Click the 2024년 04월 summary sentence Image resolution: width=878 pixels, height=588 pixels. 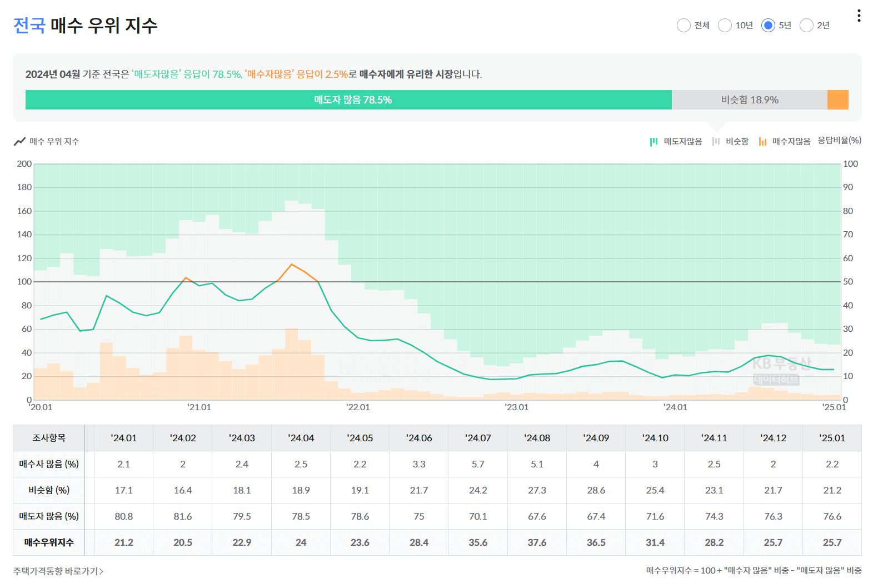(x=253, y=74)
